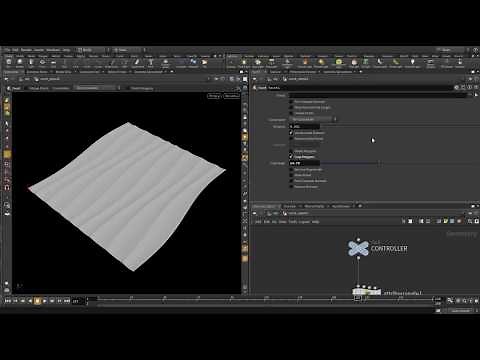480x360 pixels.
Task: Jump to first frame in playbar
Action: tap(7, 301)
